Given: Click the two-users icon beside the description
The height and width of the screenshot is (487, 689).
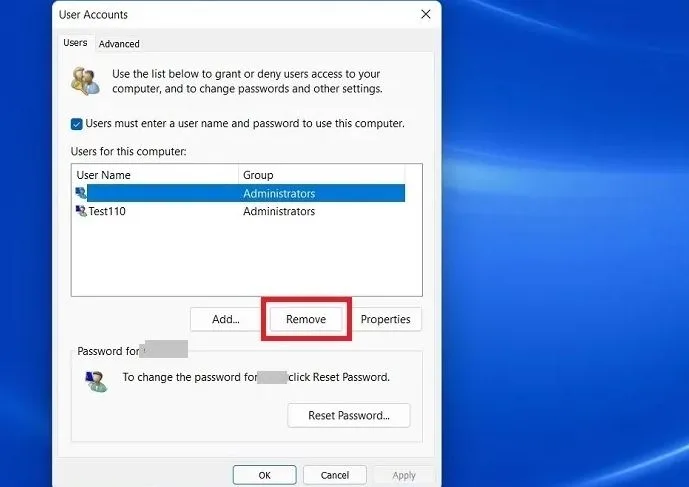Looking at the screenshot, I should [x=85, y=81].
